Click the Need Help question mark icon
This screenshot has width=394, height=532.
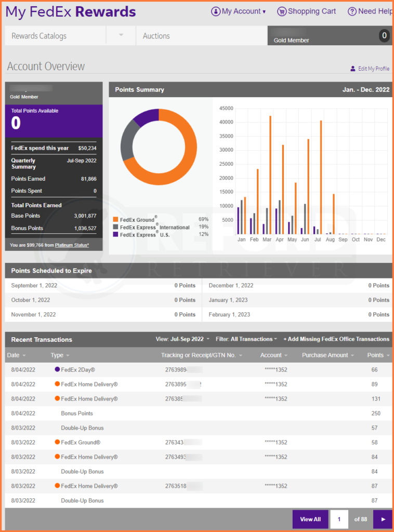point(352,11)
